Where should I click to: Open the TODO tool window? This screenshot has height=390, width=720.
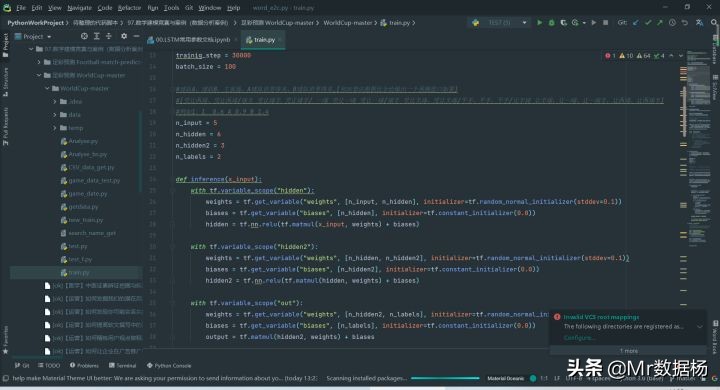(x=49, y=366)
